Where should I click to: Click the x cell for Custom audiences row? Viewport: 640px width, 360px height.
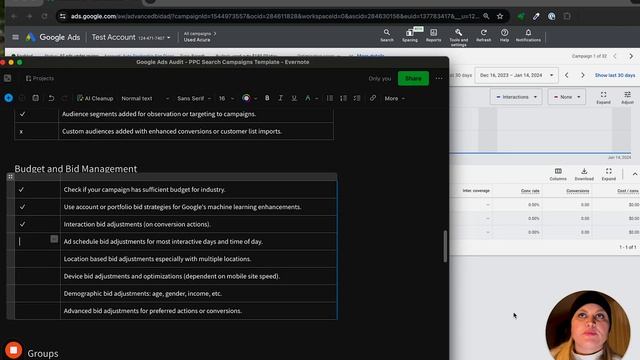pos(36,131)
